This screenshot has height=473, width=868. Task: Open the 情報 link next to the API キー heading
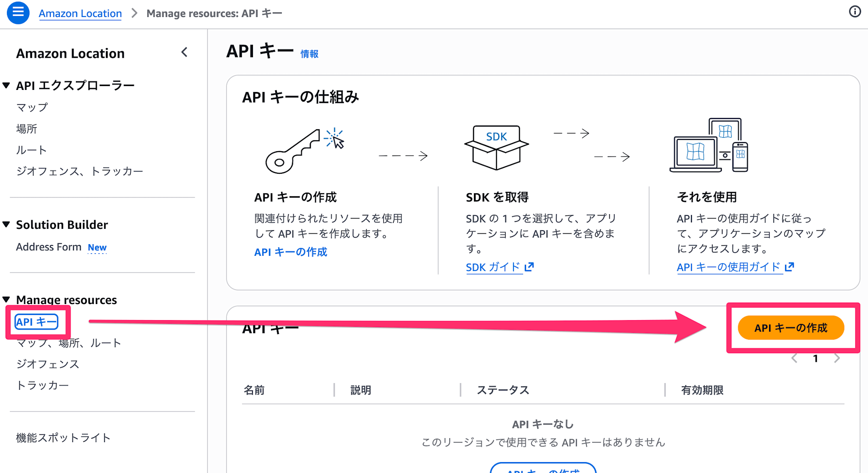point(309,54)
